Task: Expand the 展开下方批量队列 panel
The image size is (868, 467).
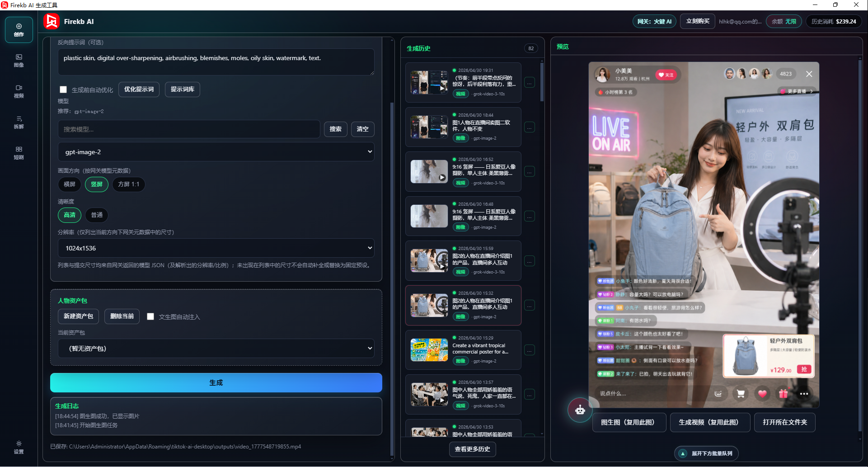Action: point(706,453)
